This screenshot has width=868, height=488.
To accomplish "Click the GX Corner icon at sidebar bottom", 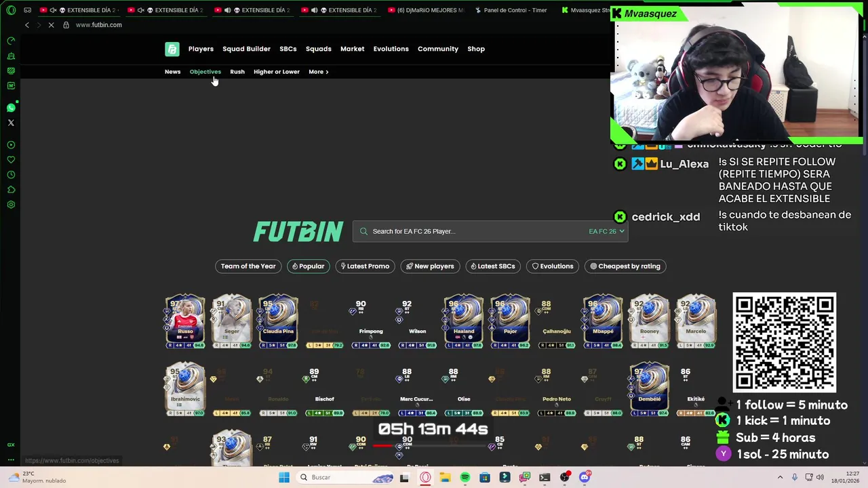I will [11, 445].
